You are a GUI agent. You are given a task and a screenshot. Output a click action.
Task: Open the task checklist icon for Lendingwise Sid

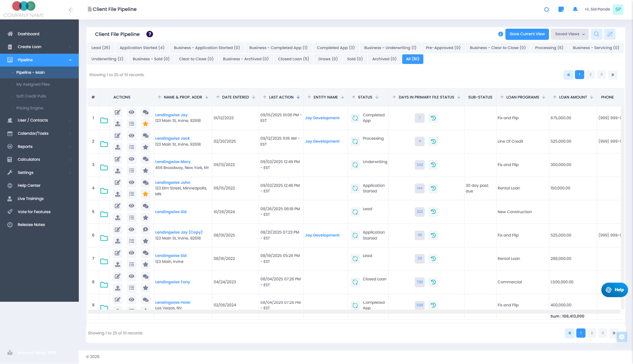(131, 218)
